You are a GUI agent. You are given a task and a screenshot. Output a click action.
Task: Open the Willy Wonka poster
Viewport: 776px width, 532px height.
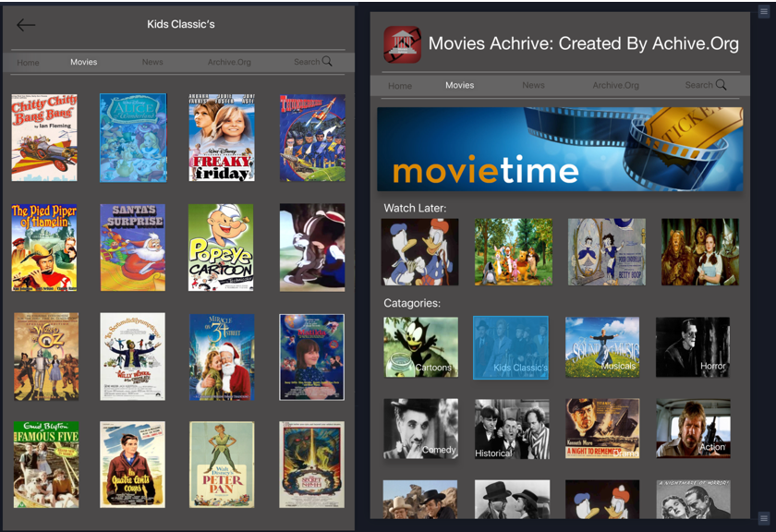tap(133, 357)
